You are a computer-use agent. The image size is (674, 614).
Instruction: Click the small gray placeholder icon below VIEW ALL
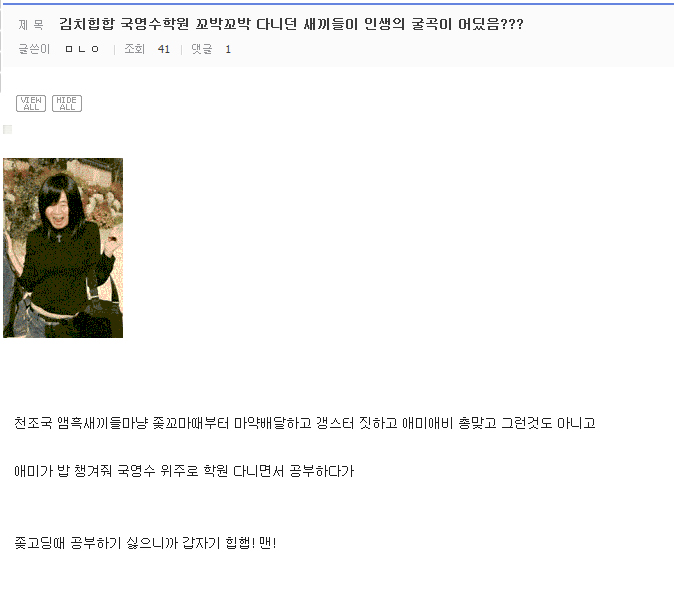click(7, 129)
